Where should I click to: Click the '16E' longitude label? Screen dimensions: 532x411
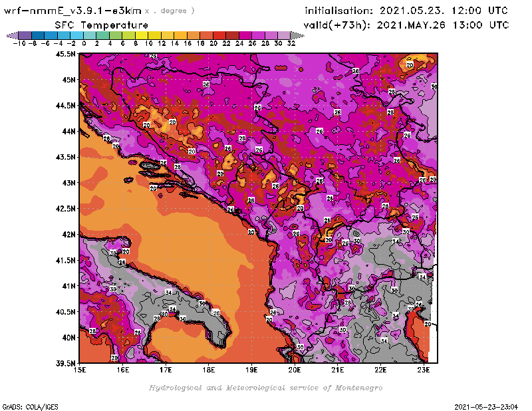click(x=123, y=370)
